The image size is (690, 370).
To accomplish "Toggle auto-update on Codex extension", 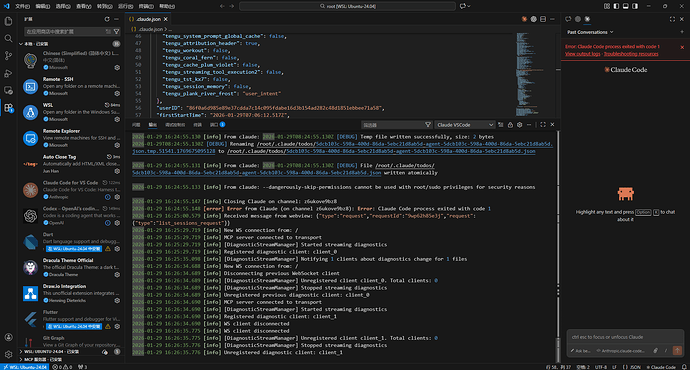I will tap(107, 223).
